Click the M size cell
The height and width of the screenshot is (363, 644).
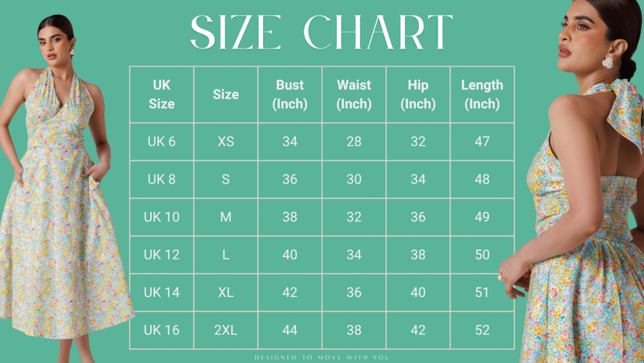click(x=226, y=217)
